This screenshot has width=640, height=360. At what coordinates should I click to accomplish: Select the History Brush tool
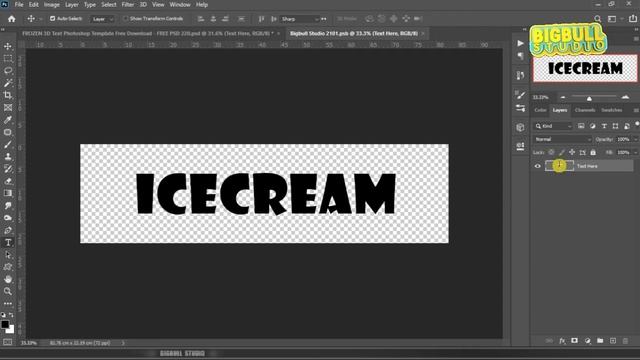(8, 169)
